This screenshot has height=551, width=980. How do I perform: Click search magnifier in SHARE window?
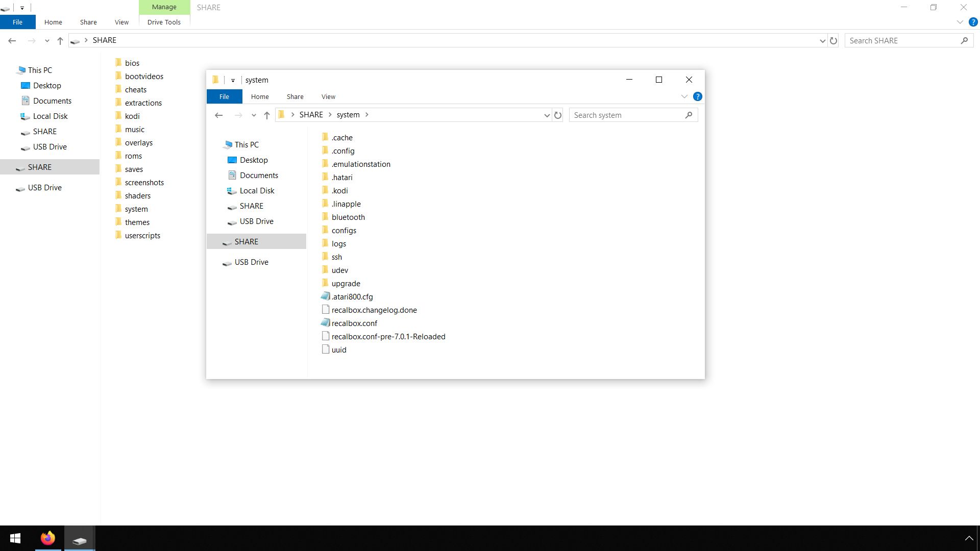click(964, 41)
